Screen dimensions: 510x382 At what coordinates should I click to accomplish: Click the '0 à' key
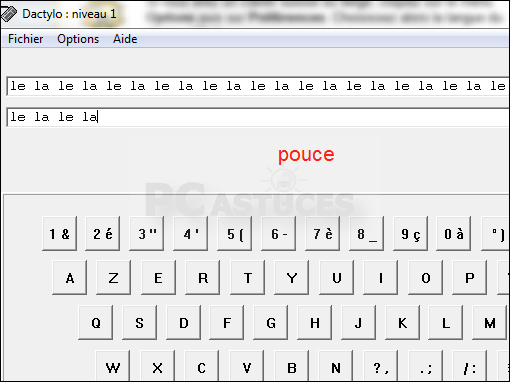454,233
